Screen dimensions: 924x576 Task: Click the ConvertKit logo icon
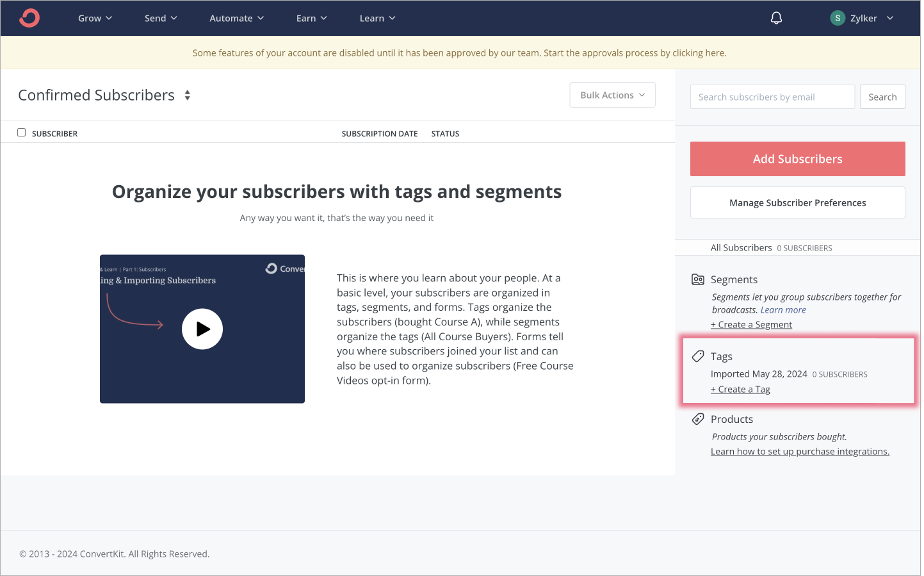click(29, 18)
